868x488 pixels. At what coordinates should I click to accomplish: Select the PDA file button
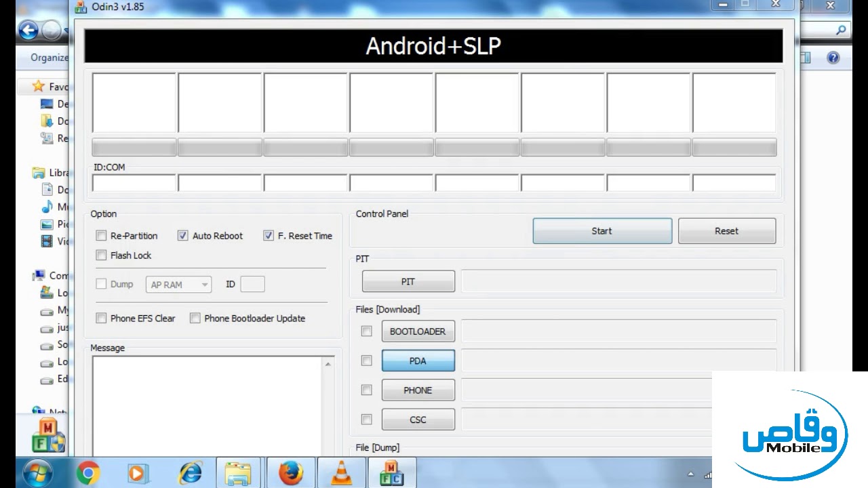[418, 361]
